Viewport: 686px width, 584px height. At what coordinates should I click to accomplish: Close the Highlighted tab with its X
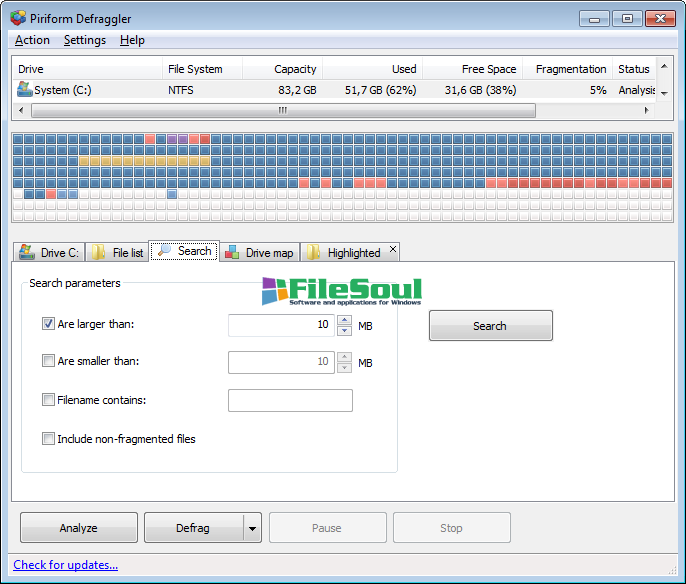(x=392, y=250)
